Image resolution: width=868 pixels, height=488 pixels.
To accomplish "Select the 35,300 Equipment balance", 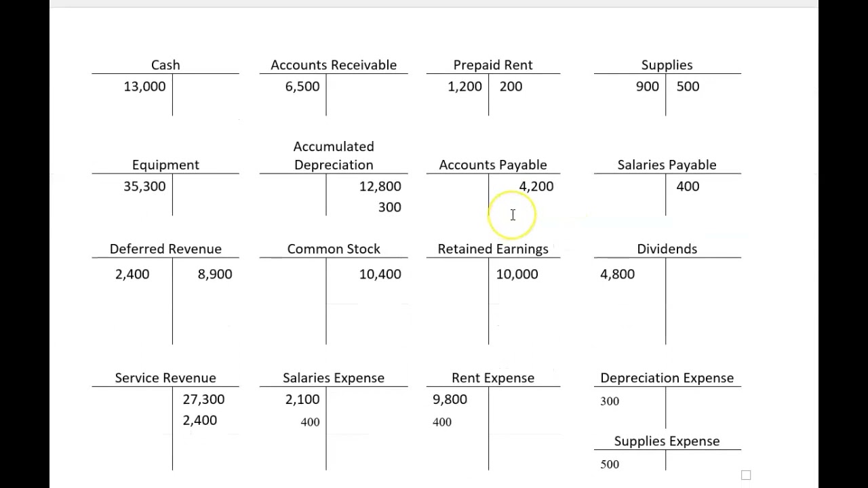I will [x=144, y=186].
